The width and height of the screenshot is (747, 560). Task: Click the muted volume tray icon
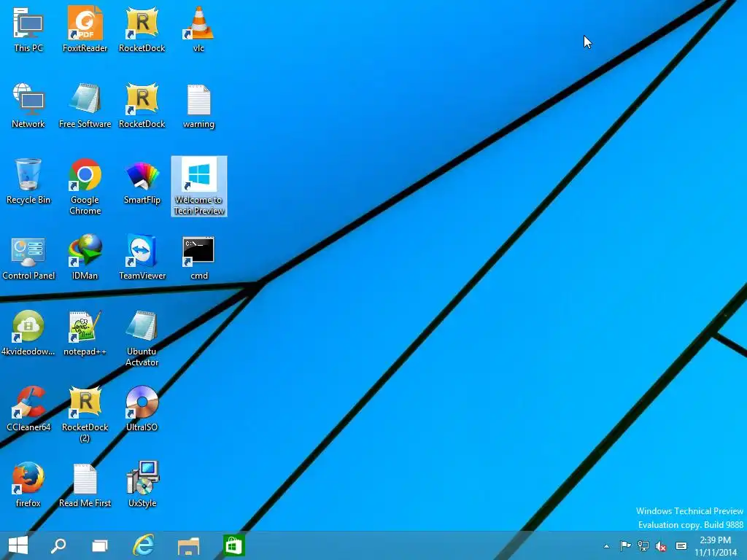(661, 546)
